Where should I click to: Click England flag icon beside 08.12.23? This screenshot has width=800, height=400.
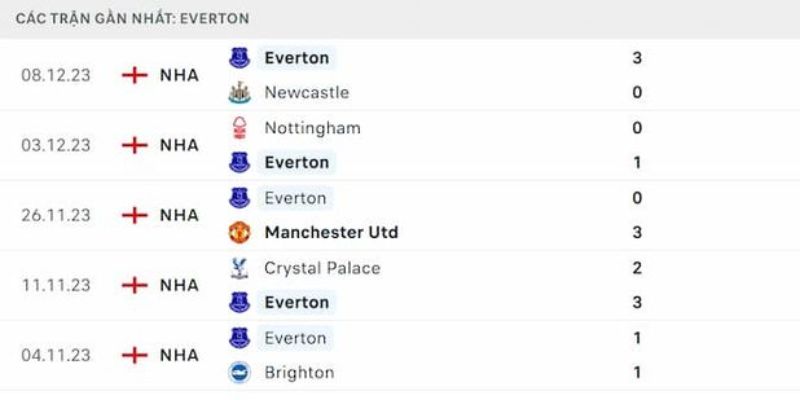[x=135, y=76]
